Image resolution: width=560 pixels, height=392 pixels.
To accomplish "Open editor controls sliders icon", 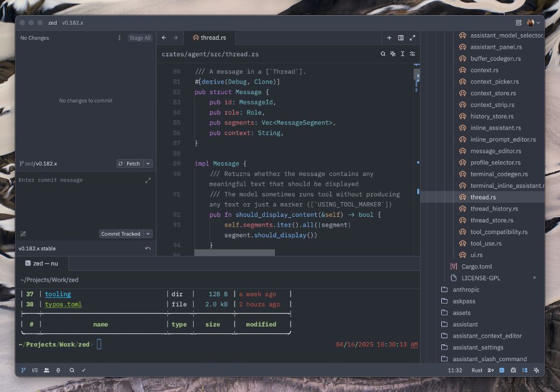I will pos(412,54).
